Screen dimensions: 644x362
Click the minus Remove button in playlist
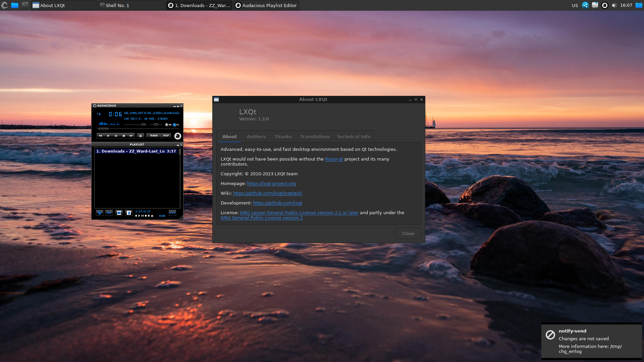point(109,213)
